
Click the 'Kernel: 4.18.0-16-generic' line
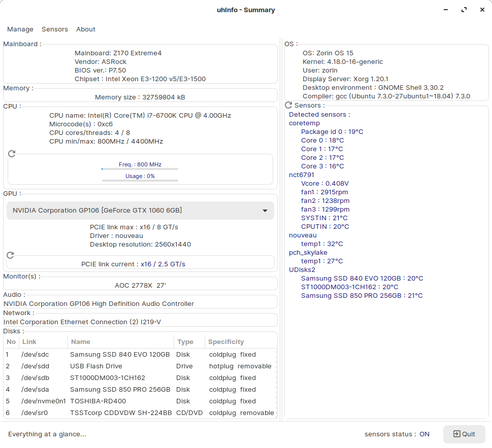pos(343,62)
